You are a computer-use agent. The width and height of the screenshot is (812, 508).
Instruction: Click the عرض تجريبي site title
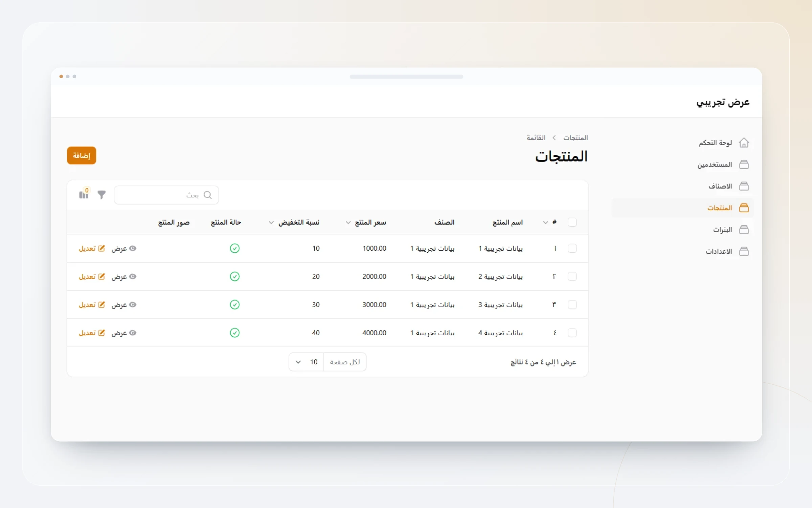(723, 102)
